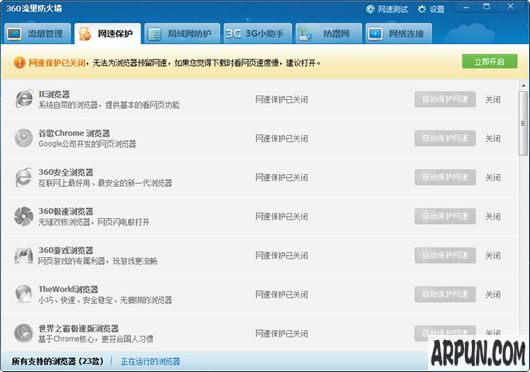Click the 世界之窗极速版浏览器 icon

pos(24,333)
